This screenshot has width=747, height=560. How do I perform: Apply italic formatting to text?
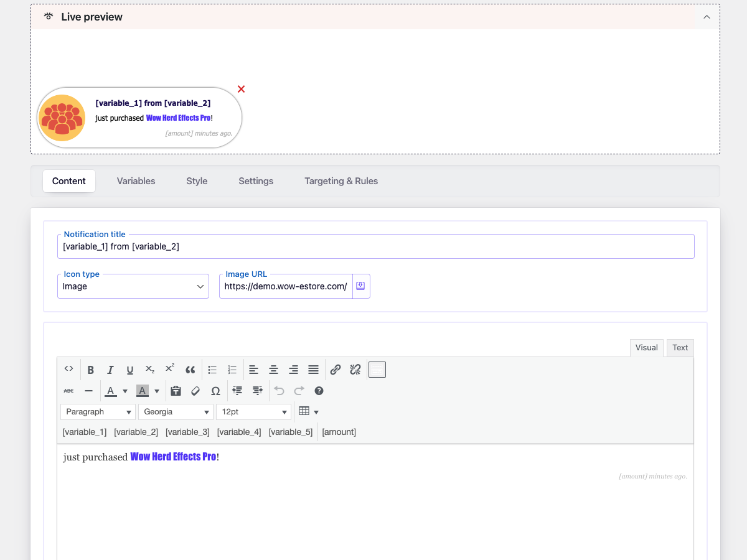point(110,370)
